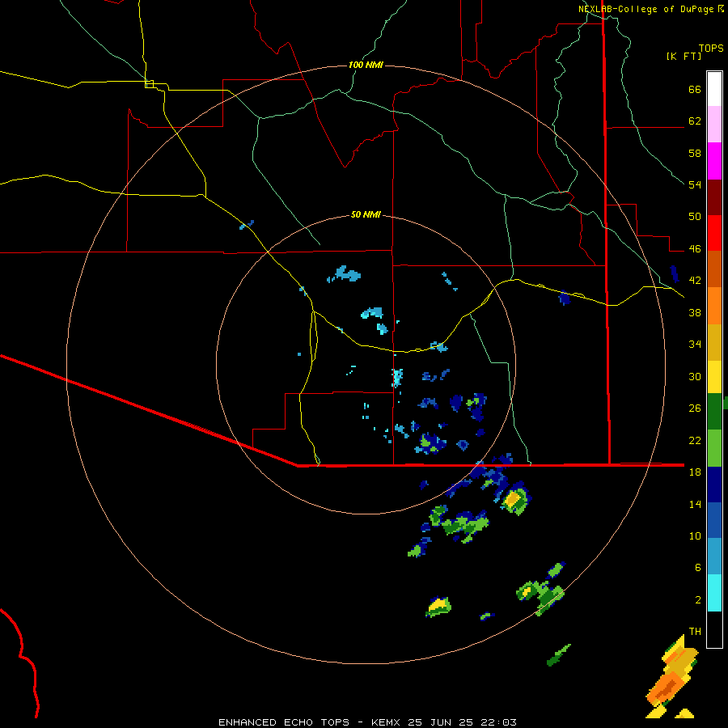728x728 pixels.
Task: Click the dark red 50 kft legend swatch
Action: click(714, 197)
